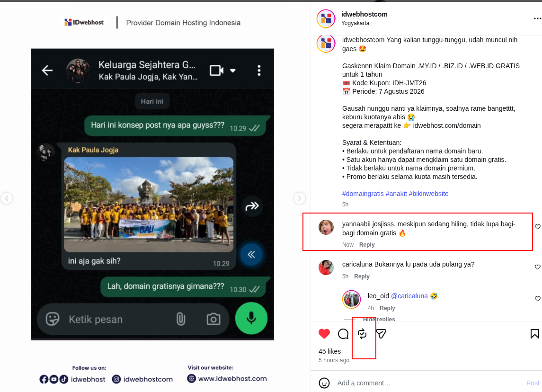View the 45 likes list

pyautogui.click(x=329, y=351)
